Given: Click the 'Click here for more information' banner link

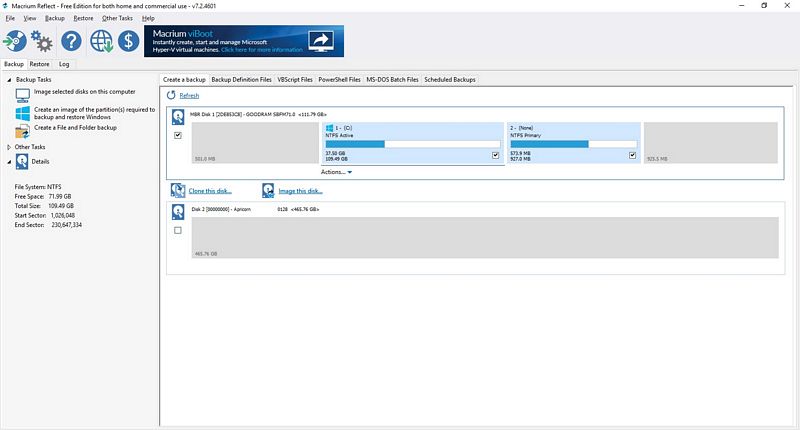Looking at the screenshot, I should 262,50.
